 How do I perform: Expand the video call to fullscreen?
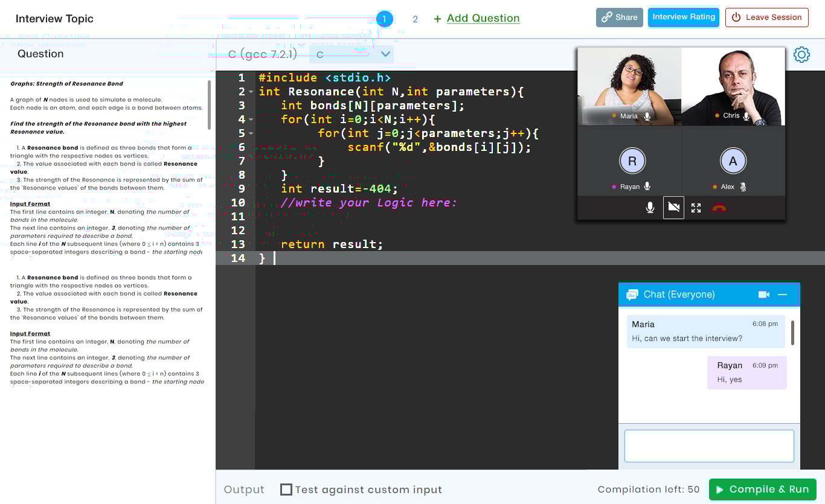(696, 207)
